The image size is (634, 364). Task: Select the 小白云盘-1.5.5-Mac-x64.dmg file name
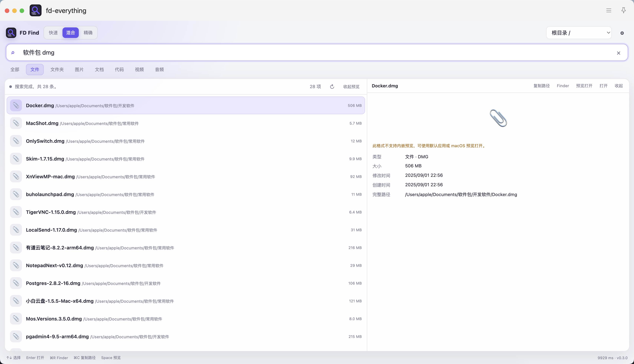pos(60,301)
